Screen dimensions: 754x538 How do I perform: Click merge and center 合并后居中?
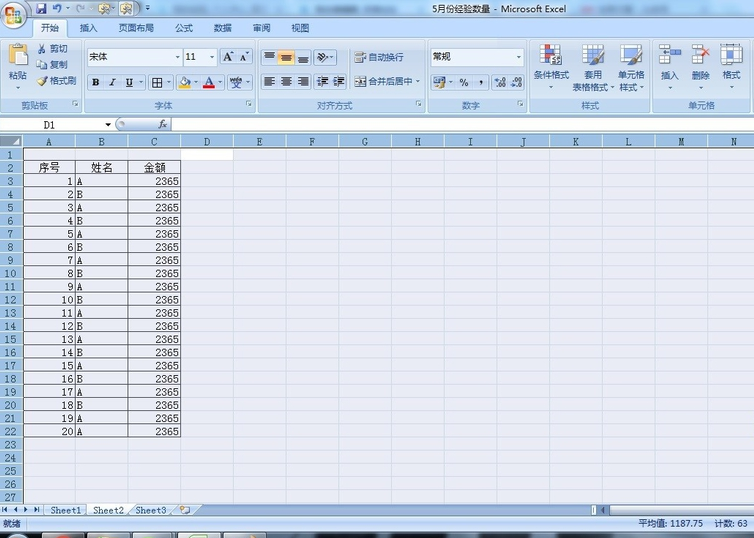383,82
